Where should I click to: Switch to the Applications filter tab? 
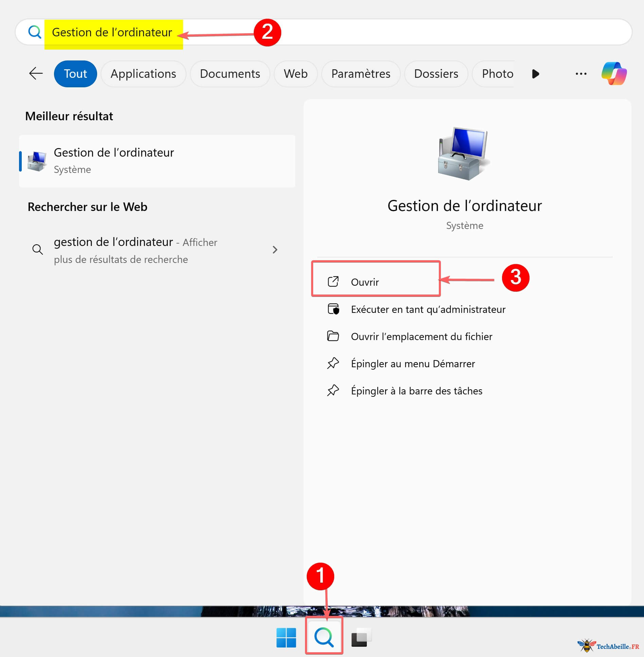(x=143, y=73)
